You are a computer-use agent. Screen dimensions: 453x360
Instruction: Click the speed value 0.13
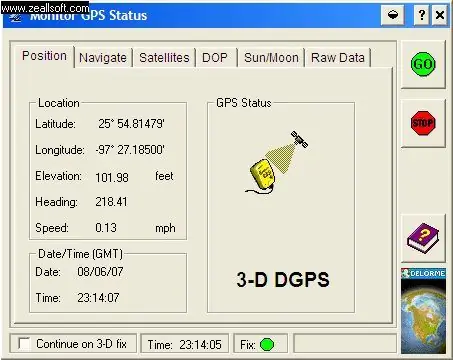click(106, 228)
